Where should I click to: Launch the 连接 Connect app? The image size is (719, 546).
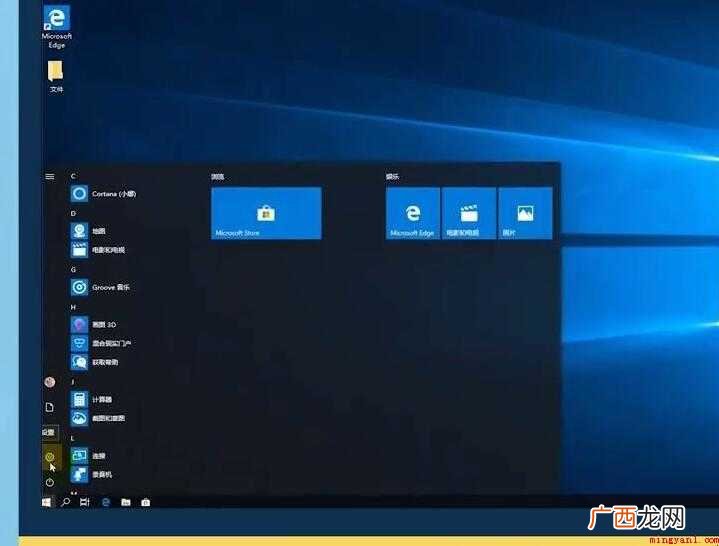pyautogui.click(x=88, y=456)
